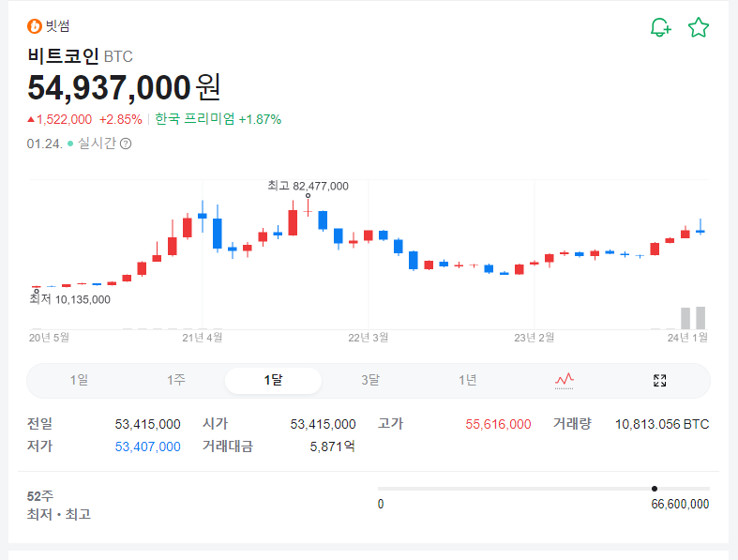Image resolution: width=738 pixels, height=560 pixels.
Task: Click the 24년 1월 axis label
Action: (x=687, y=338)
